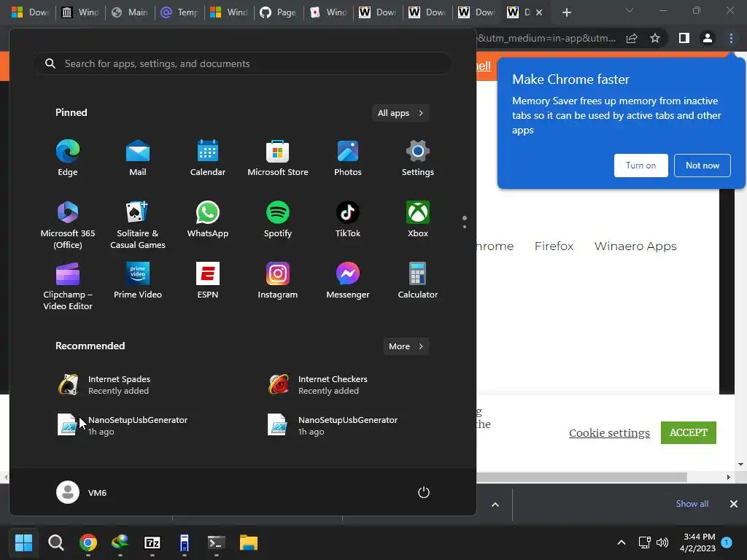Click the page scroll-down arrow
The image size is (747, 560).
[740, 464]
